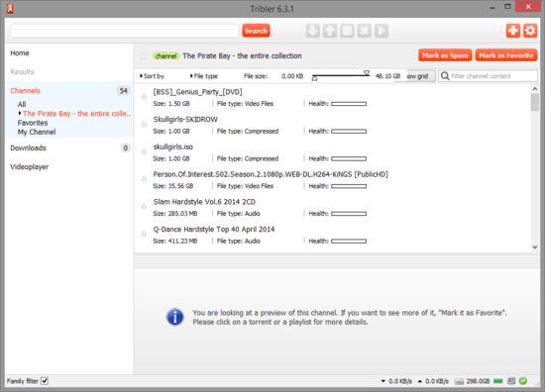Click the Channels count badge 54
This screenshot has width=545, height=392.
[124, 91]
